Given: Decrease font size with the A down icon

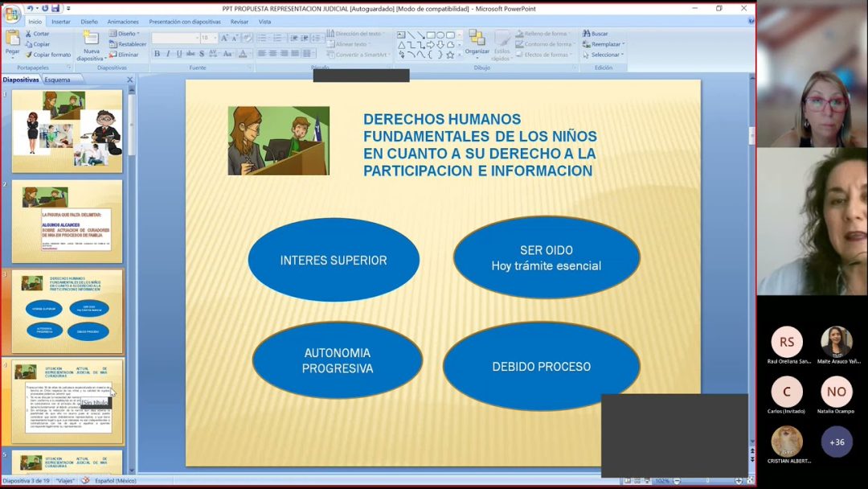Looking at the screenshot, I should coord(235,39).
